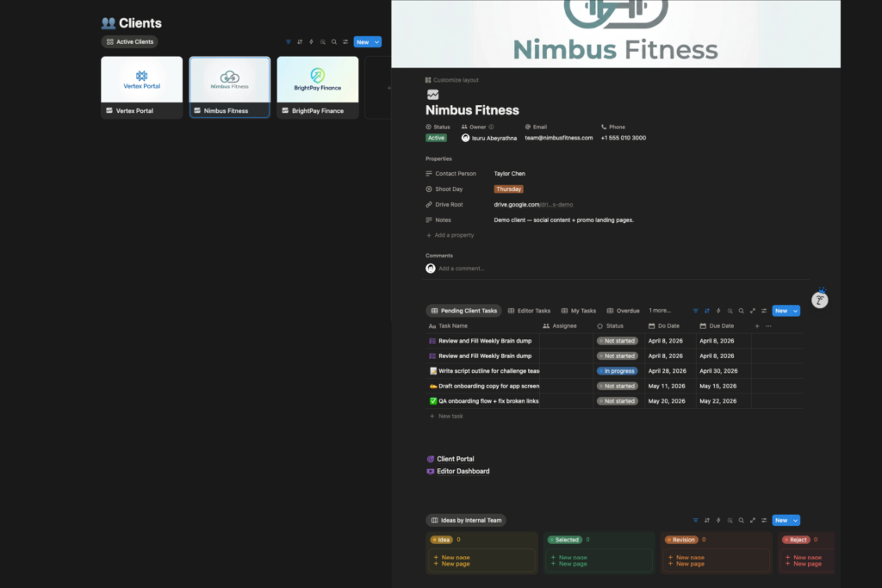The width and height of the screenshot is (882, 588).
Task: Click search icon in Ideas by Internal Team toolbar
Action: coord(742,521)
